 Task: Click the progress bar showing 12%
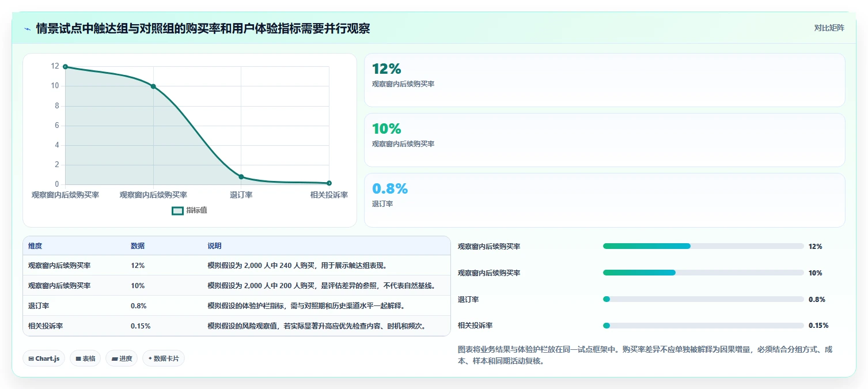tap(703, 246)
